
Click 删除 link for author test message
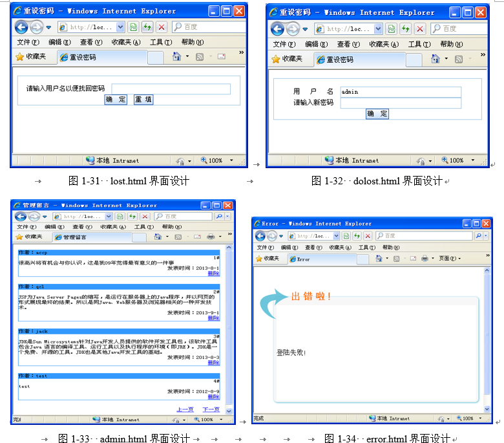point(213,396)
